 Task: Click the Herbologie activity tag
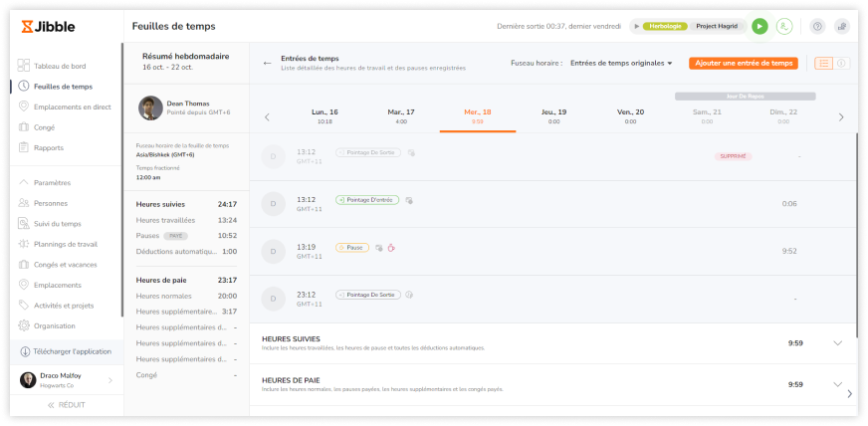tap(665, 26)
